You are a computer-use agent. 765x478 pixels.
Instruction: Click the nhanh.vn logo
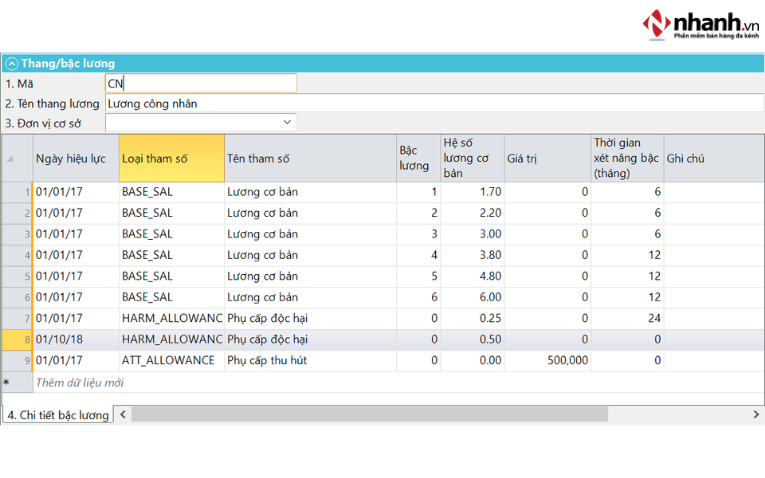(699, 23)
